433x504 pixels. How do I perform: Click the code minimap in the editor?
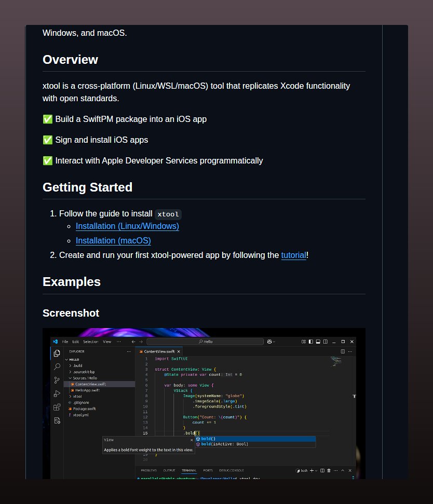click(336, 362)
